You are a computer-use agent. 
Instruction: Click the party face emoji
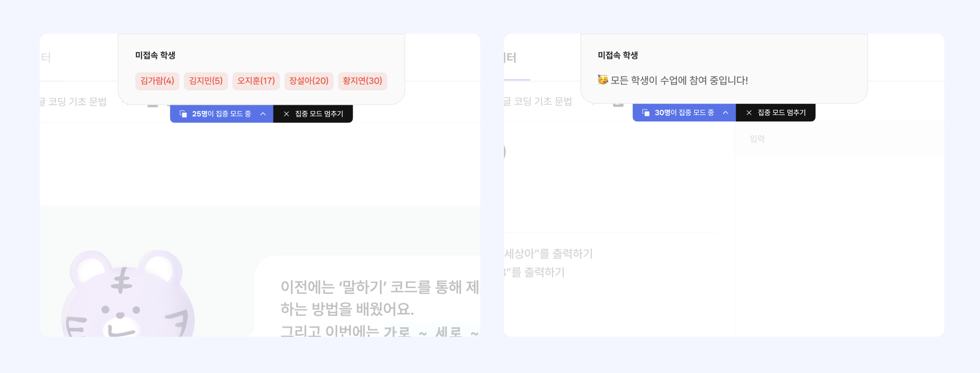tap(603, 80)
